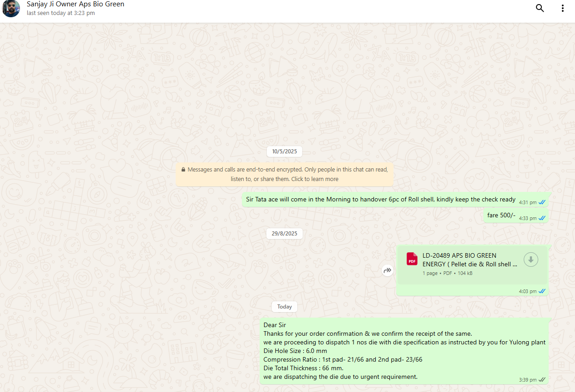This screenshot has height=392, width=575.
Task: Click the Today date badge
Action: [285, 307]
